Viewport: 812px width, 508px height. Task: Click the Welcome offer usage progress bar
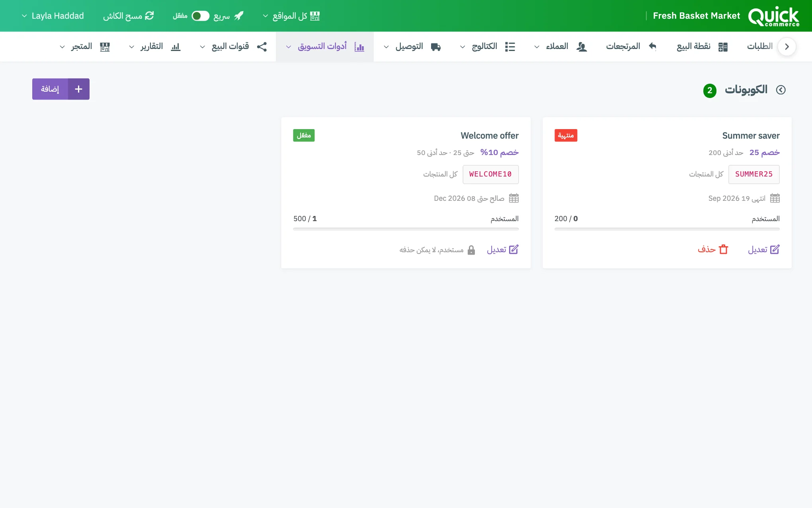click(x=406, y=229)
